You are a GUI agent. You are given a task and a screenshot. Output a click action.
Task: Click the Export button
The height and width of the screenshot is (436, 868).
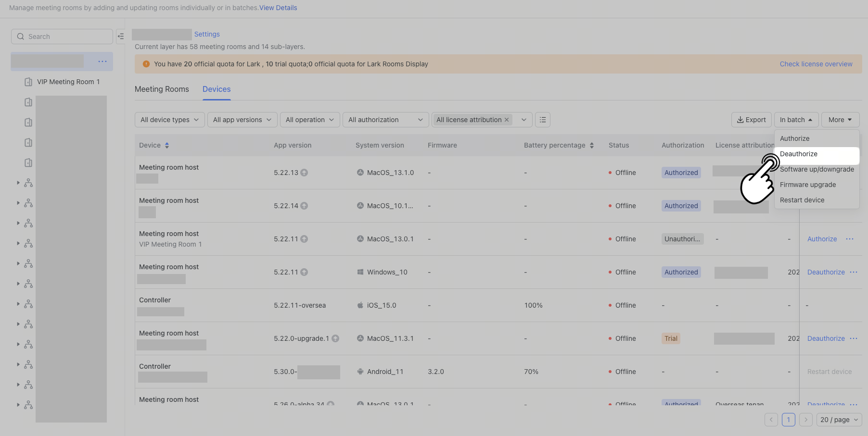click(751, 119)
